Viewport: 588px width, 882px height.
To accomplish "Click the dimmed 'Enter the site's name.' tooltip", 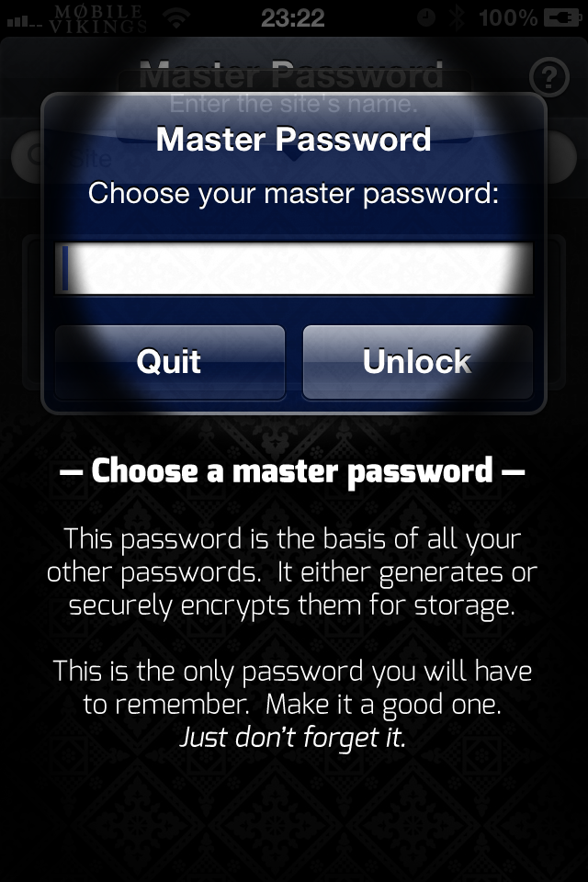I will [x=294, y=104].
